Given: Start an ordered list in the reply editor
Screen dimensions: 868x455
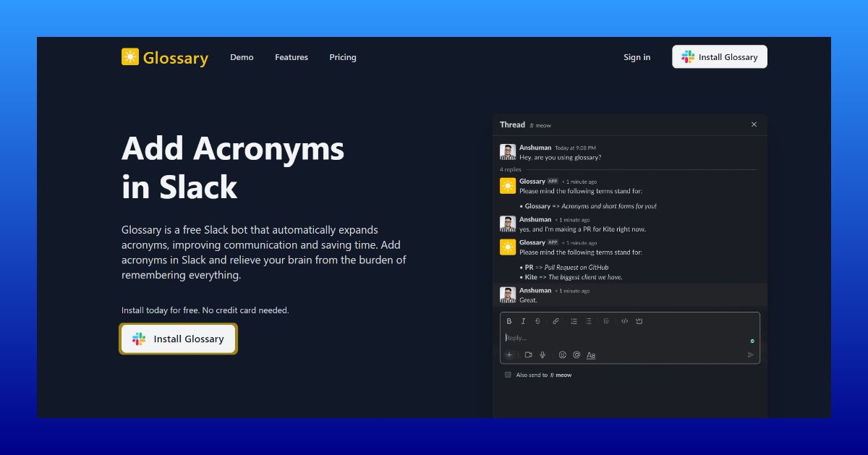Looking at the screenshot, I should pyautogui.click(x=574, y=321).
